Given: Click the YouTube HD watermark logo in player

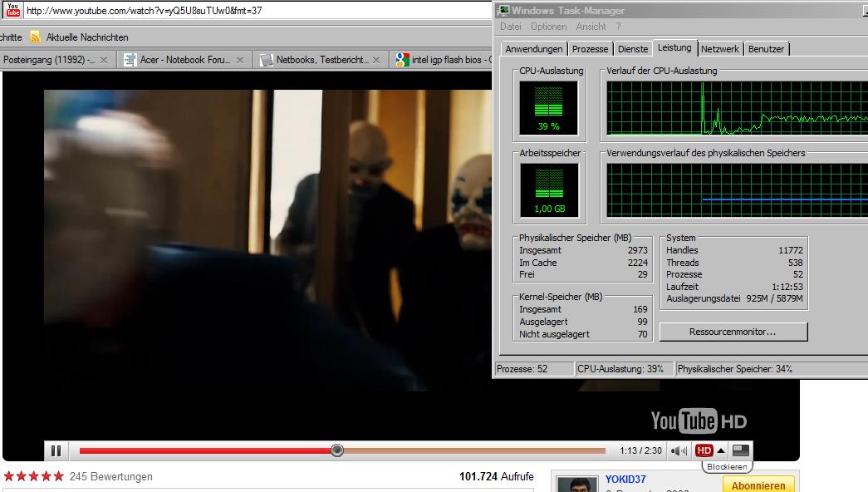Looking at the screenshot, I should click(x=699, y=421).
